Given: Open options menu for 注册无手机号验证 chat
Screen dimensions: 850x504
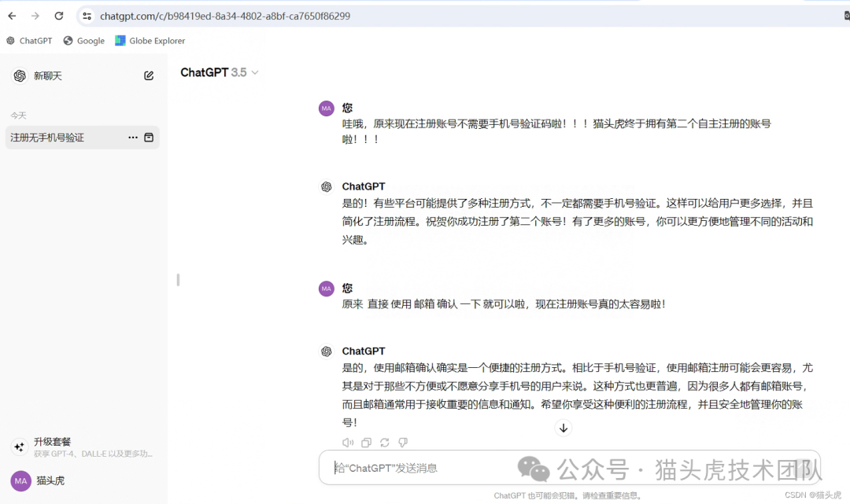Looking at the screenshot, I should (x=133, y=138).
